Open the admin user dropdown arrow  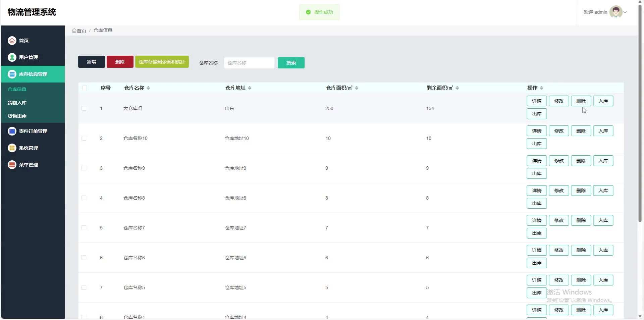(x=625, y=12)
